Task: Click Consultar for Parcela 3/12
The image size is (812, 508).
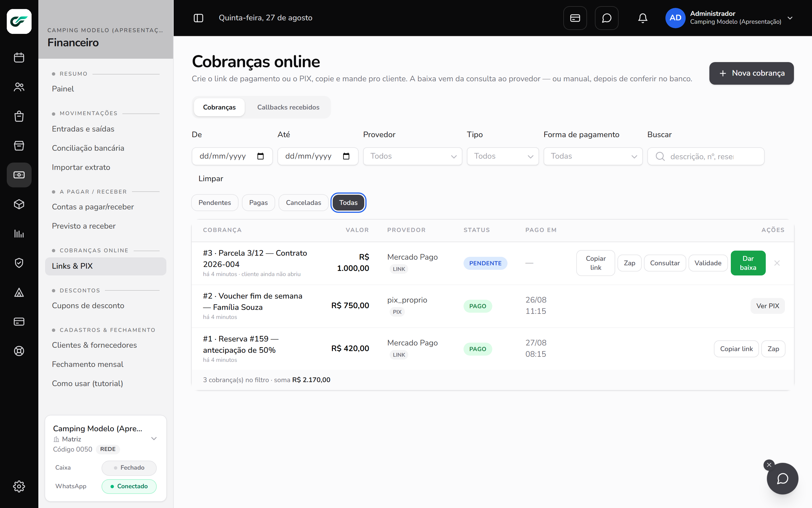Action: click(x=665, y=263)
